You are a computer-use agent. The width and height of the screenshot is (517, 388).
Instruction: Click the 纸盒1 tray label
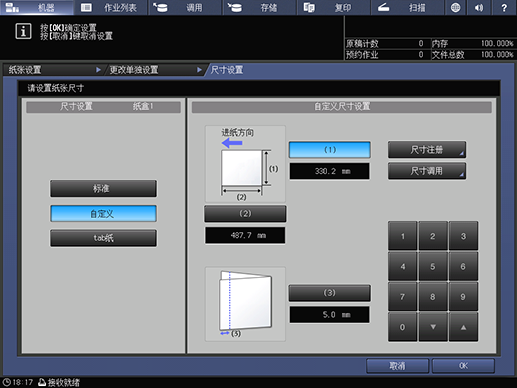143,106
